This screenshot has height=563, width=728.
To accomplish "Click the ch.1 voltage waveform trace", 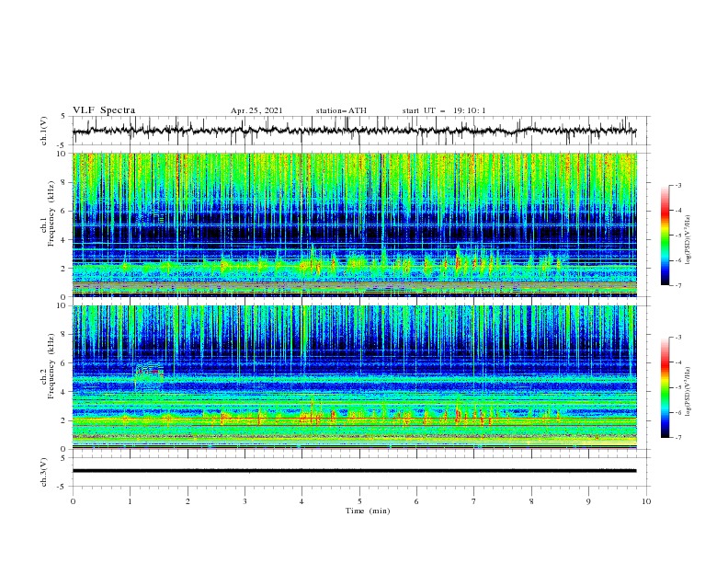I will pos(354,131).
